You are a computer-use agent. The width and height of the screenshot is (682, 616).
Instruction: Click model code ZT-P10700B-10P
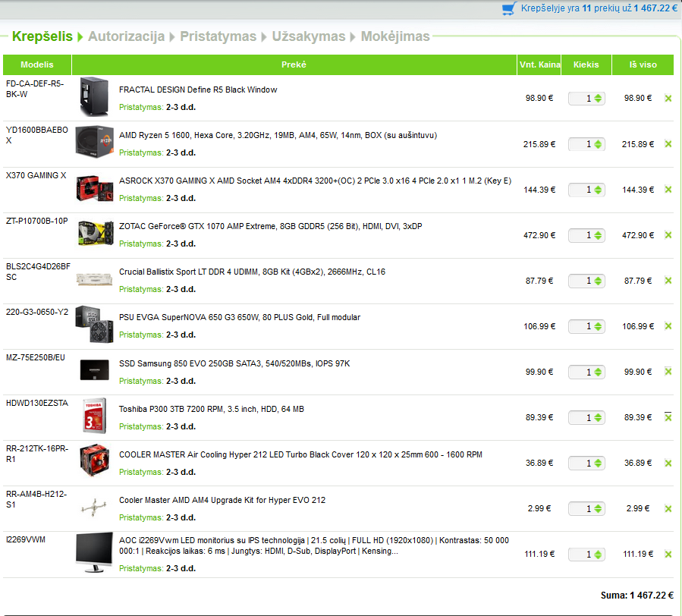37,221
